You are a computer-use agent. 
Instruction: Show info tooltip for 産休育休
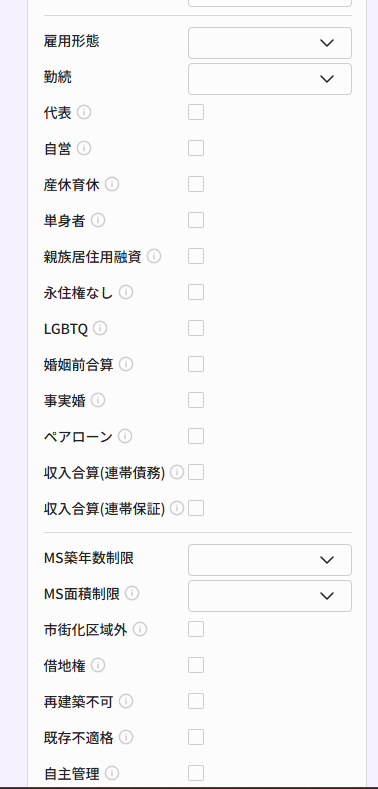pos(112,184)
